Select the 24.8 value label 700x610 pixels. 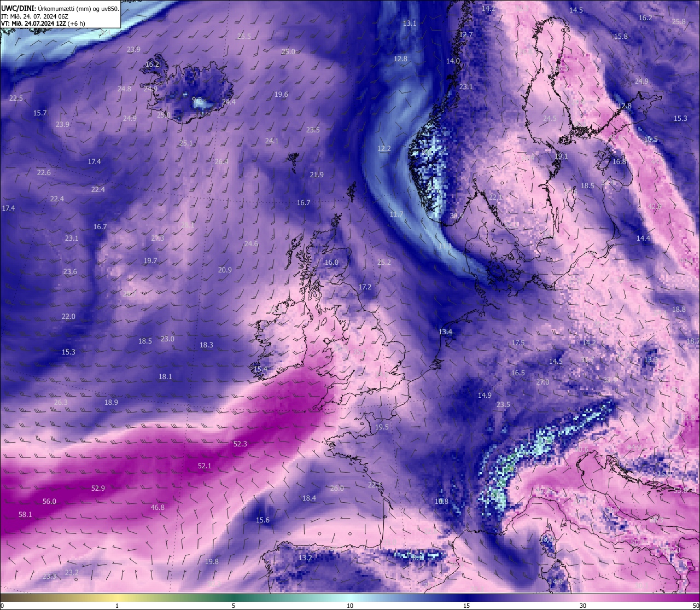(124, 89)
